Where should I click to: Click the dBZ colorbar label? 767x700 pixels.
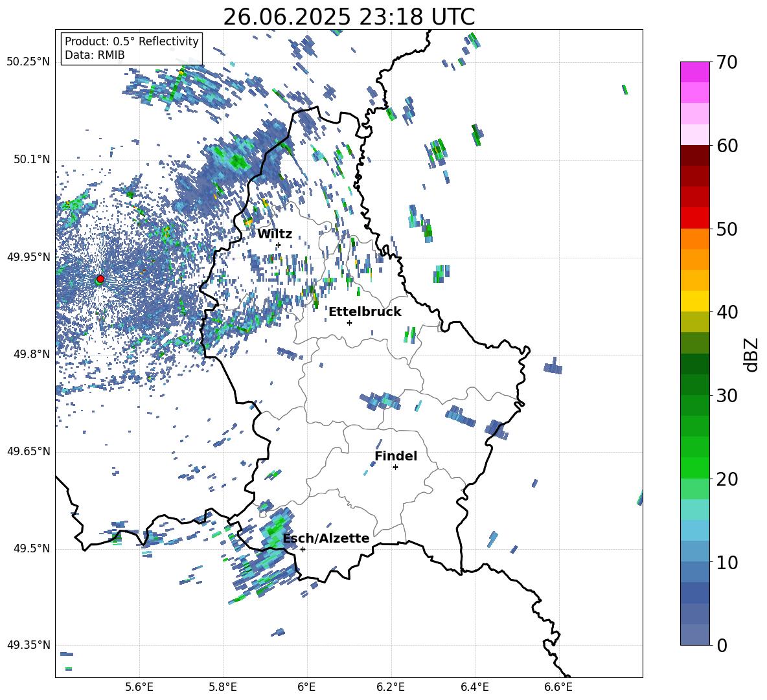(751, 354)
